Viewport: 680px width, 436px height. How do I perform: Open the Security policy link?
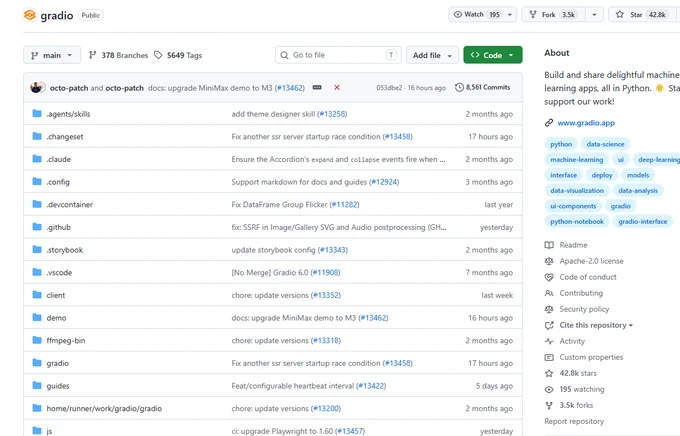click(x=584, y=309)
